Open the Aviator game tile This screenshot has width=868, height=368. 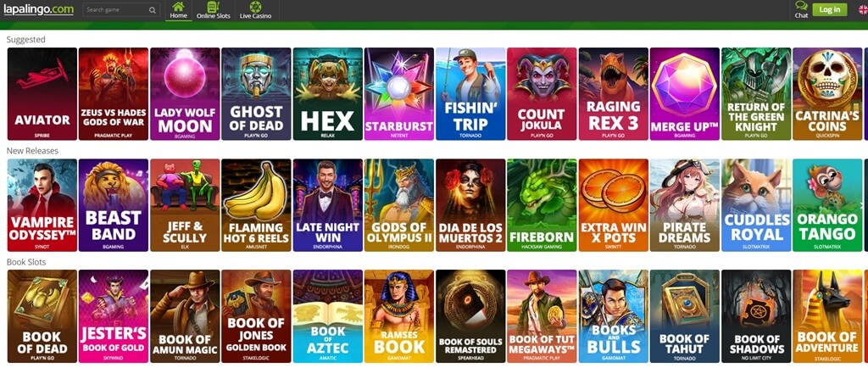coord(42,93)
